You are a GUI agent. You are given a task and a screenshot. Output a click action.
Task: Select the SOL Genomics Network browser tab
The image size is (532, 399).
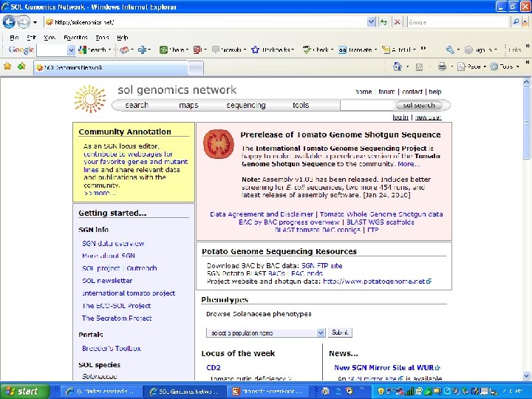tap(111, 67)
